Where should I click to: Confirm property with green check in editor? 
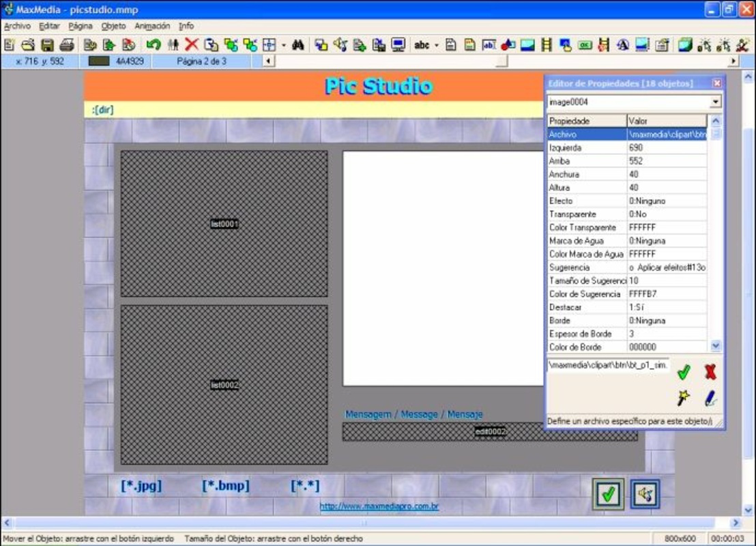click(x=684, y=372)
